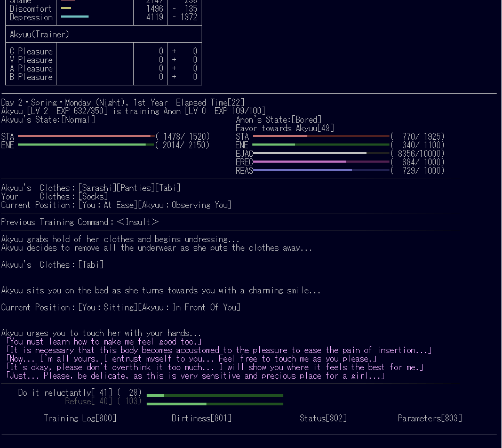Click the "- 1372" Depression change value
The height and width of the screenshot is (448, 502).
point(185,17)
